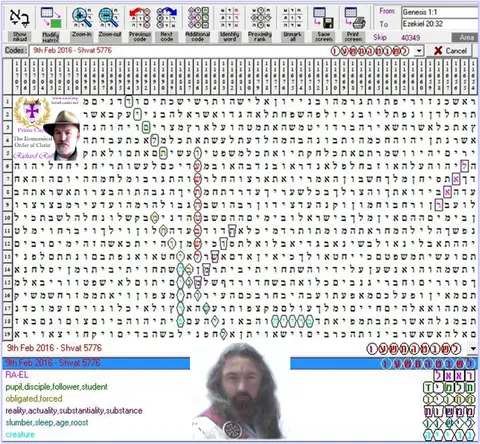Open the Proximity rank tool

(260, 24)
